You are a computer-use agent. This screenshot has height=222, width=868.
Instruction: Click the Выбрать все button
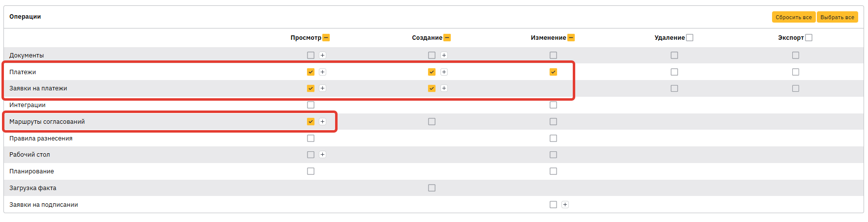(837, 17)
